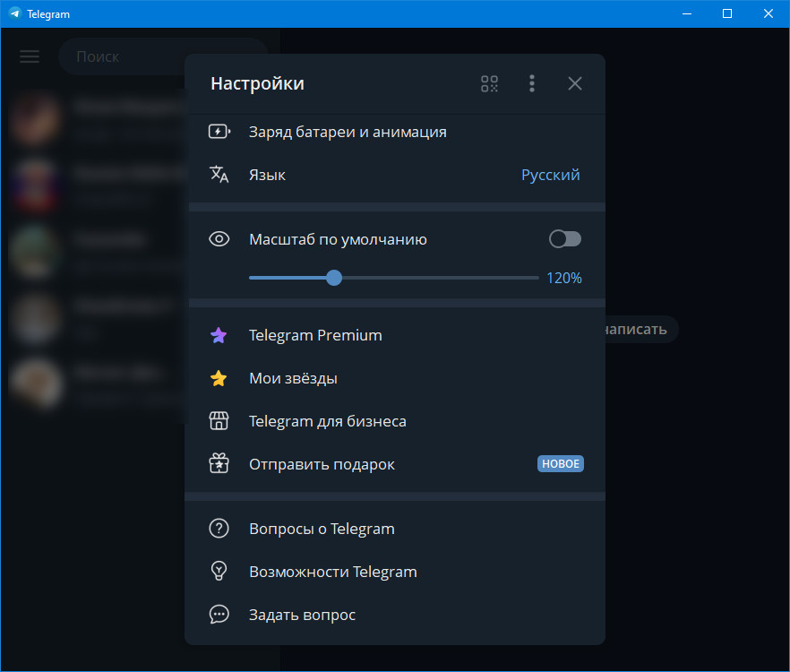Click the translate icon next to Язык
This screenshot has width=790, height=672.
click(x=219, y=175)
